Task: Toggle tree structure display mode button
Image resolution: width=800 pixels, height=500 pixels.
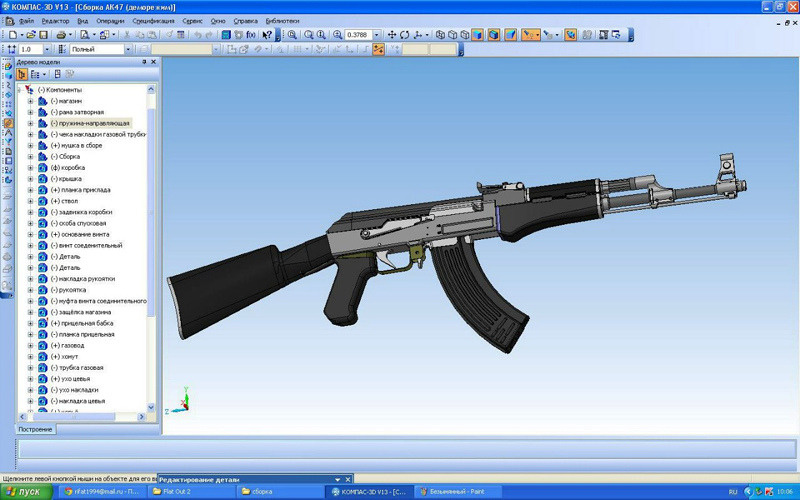Action: (21, 74)
